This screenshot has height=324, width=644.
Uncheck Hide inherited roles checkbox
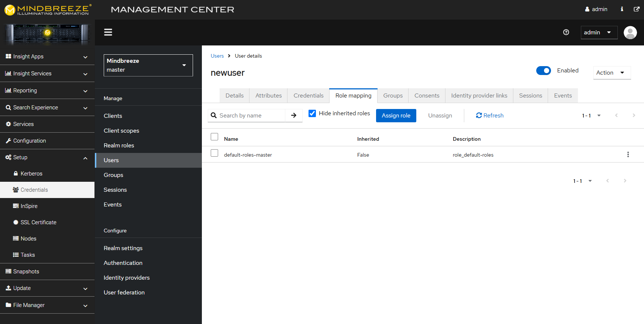click(312, 113)
